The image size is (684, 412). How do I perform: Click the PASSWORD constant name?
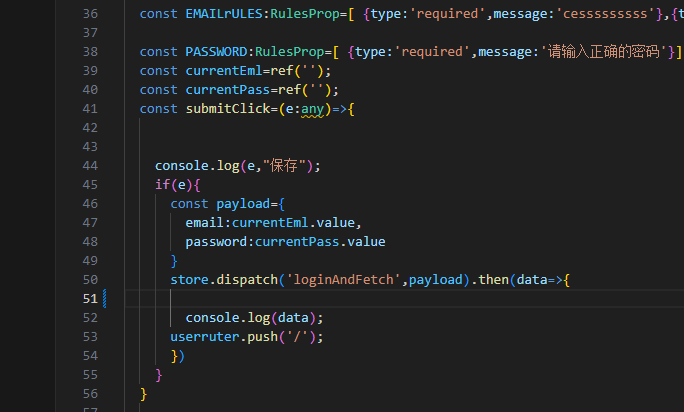point(216,52)
